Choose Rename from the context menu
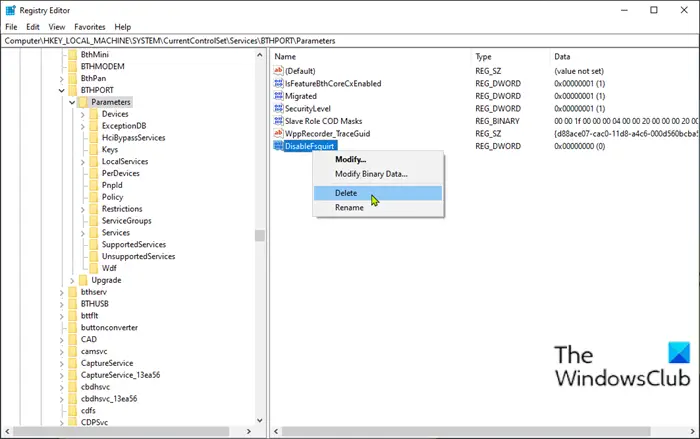This screenshot has height=439, width=700. 378,207
